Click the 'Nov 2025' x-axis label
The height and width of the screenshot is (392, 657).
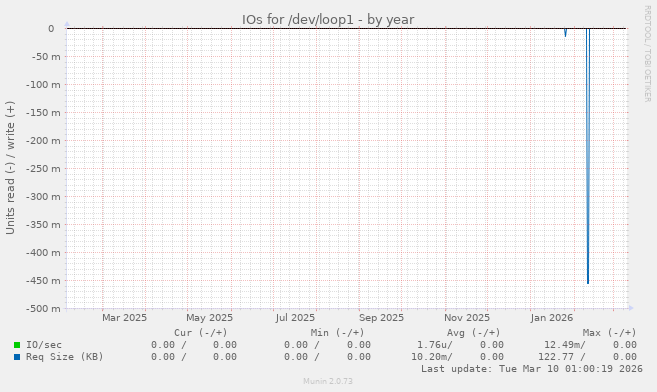(x=467, y=318)
